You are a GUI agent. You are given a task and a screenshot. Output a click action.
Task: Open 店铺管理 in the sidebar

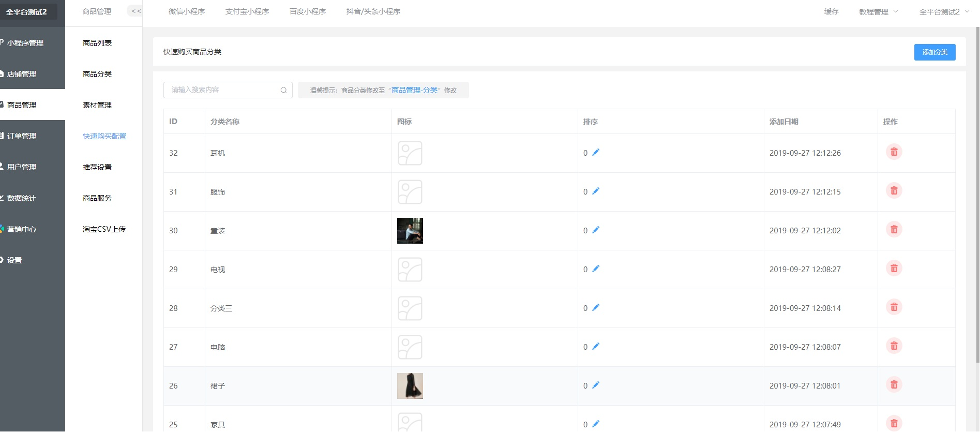coord(33,74)
